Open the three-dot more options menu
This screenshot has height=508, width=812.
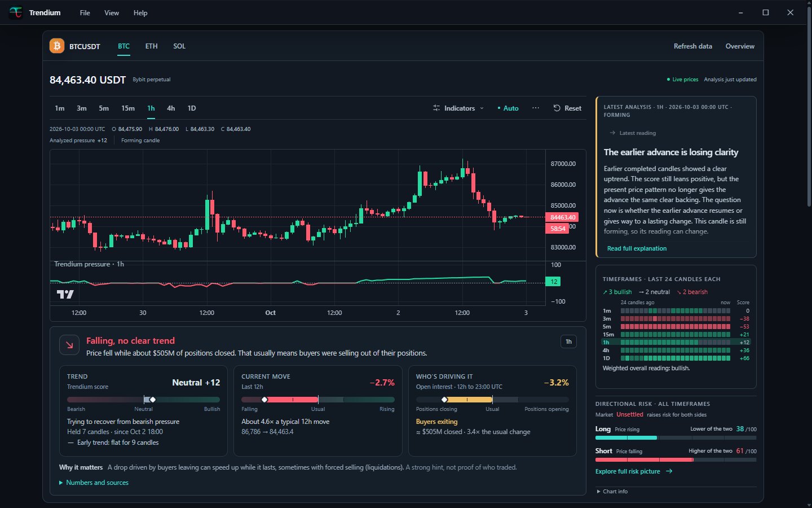click(535, 108)
